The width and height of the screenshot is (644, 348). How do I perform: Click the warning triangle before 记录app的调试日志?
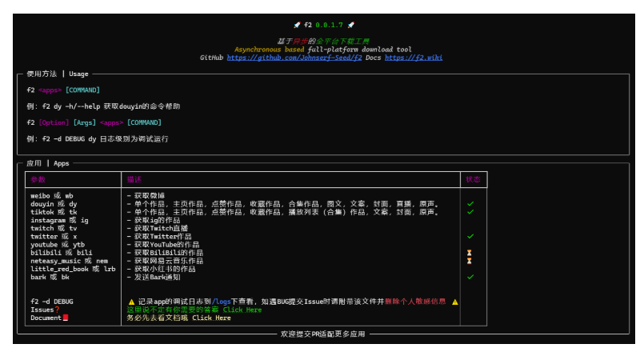(131, 302)
